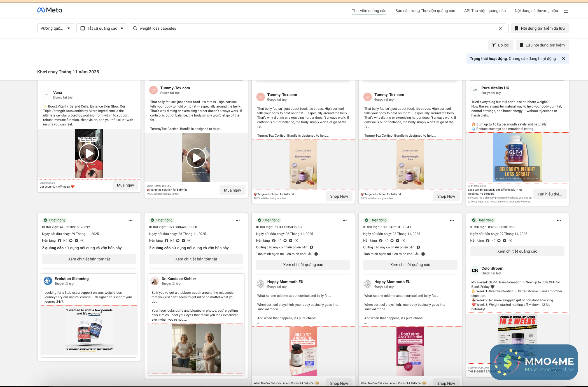Open API Thư viện quảng cáo tab
The width and height of the screenshot is (588, 387).
[x=485, y=11]
